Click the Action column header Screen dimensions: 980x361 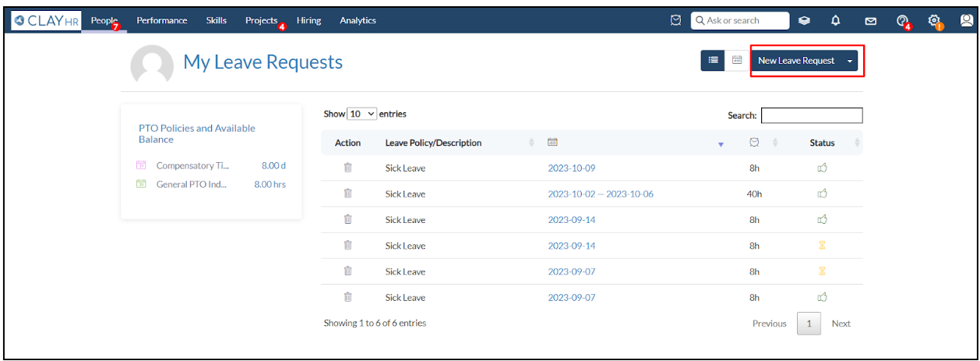pos(347,143)
